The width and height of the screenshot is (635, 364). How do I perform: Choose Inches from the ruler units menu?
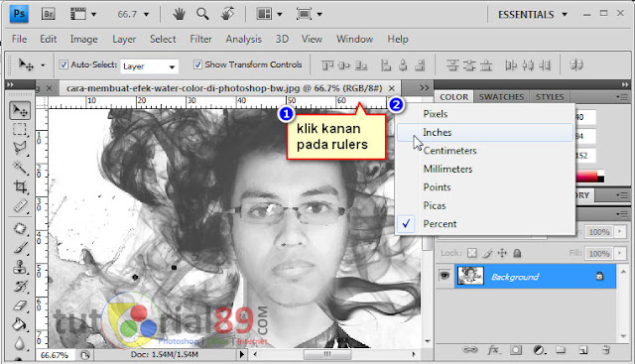(485, 132)
